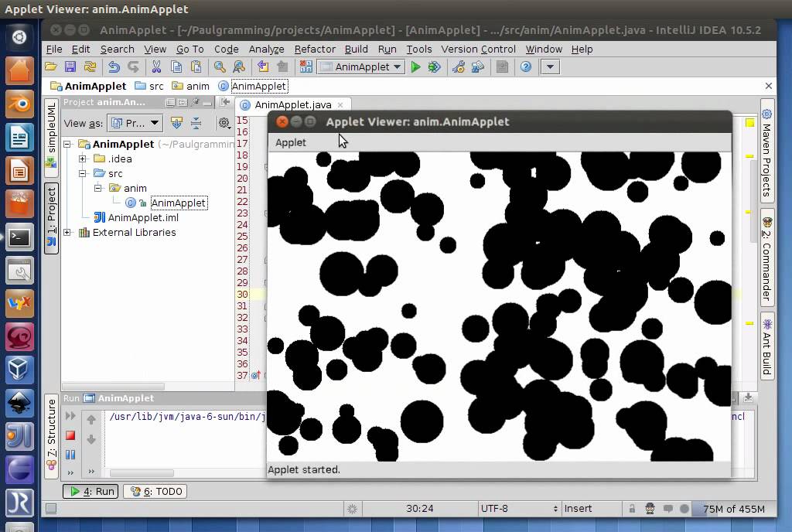Open the Analyze menu
Viewport: 792px width, 532px height.
pyautogui.click(x=266, y=49)
